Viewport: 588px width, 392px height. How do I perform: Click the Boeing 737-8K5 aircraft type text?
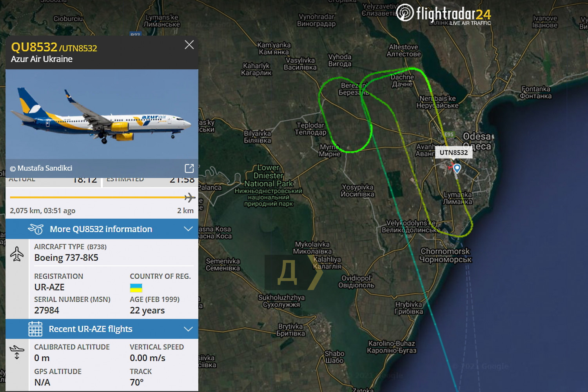[x=66, y=258]
